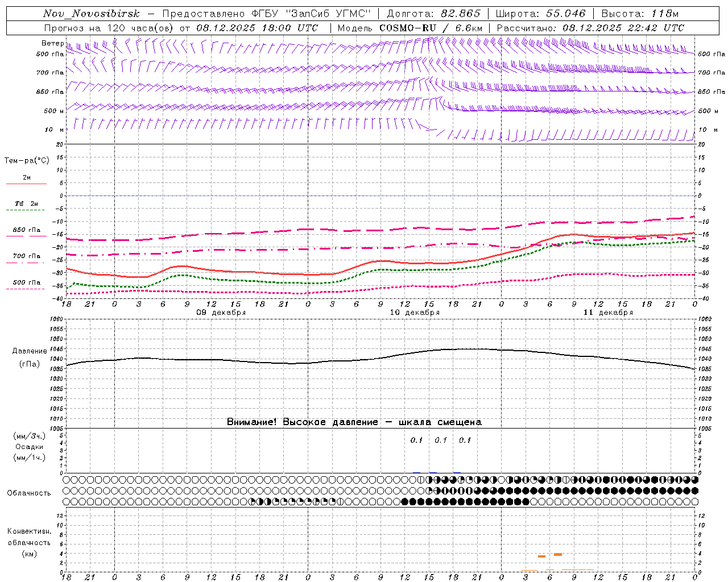Click the blue line sample under '2м' legend

coord(26,184)
